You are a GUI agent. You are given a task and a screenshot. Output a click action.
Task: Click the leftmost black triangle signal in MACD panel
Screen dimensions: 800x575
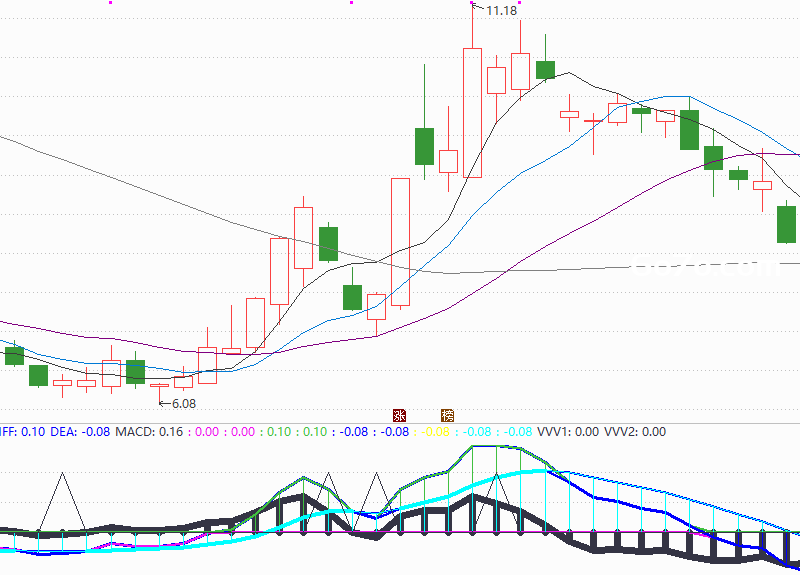[63, 503]
